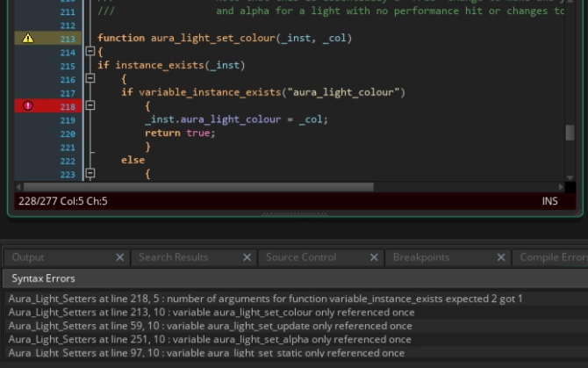
Task: Switch to the Source Control tab
Action: [x=300, y=257]
